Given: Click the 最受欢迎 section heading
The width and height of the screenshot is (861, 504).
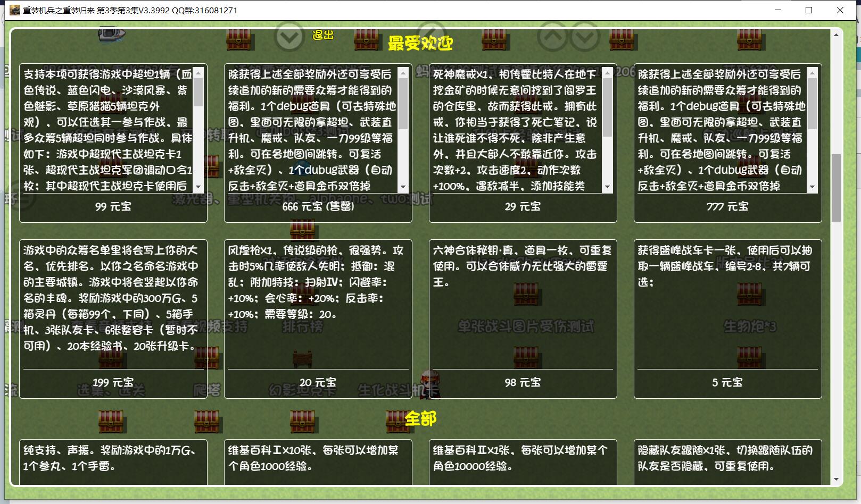Looking at the screenshot, I should click(420, 43).
